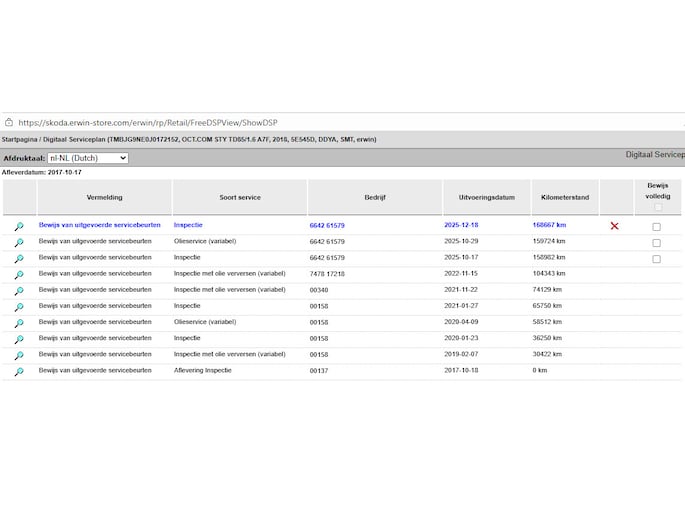Tick the checkbox for the 168667 km row
The height and width of the screenshot is (513, 685).
click(x=656, y=227)
